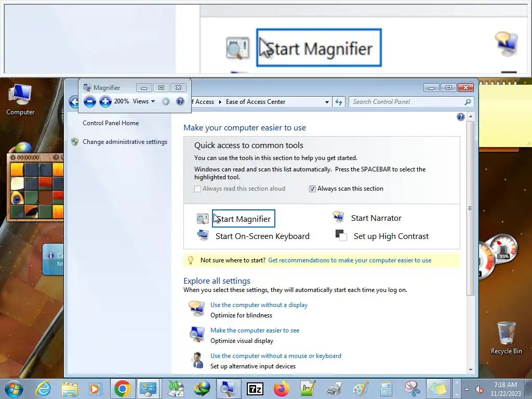This screenshot has height=399, width=532.
Task: Go to Control Panel Home
Action: (111, 123)
